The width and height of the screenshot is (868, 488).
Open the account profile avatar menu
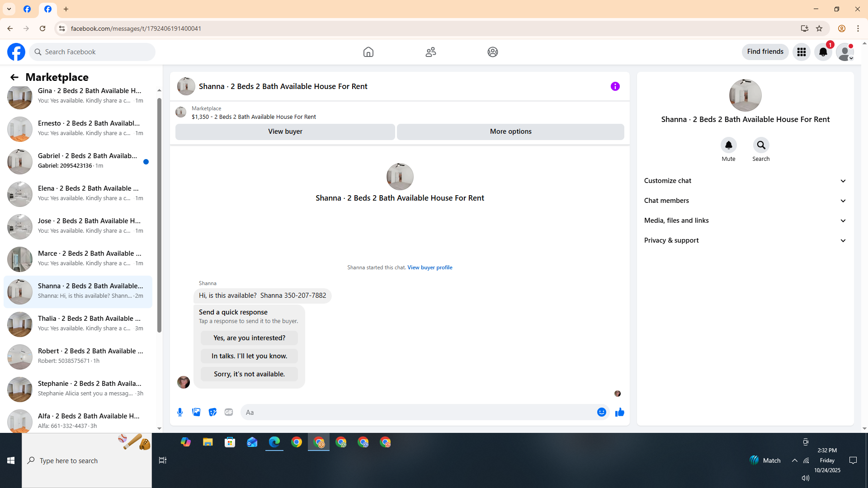pos(845,52)
